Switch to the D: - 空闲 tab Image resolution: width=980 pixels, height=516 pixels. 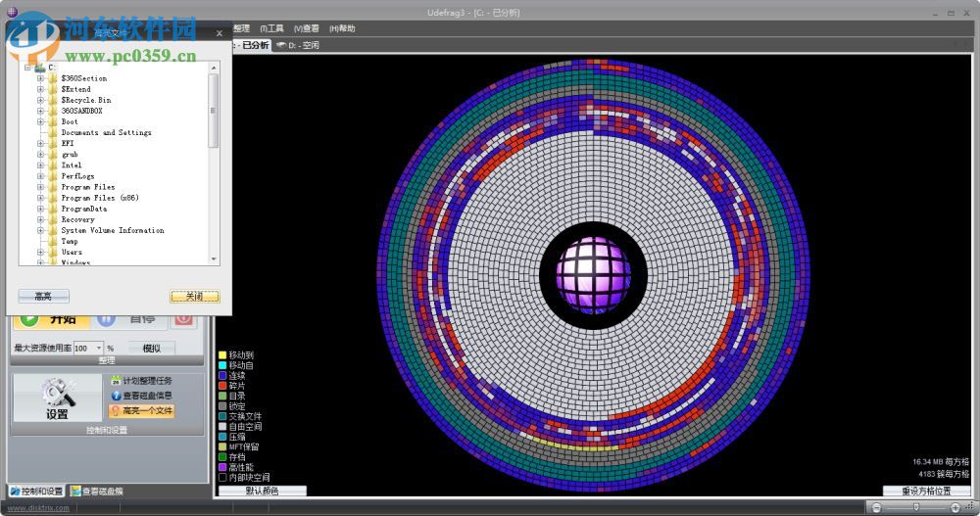298,45
